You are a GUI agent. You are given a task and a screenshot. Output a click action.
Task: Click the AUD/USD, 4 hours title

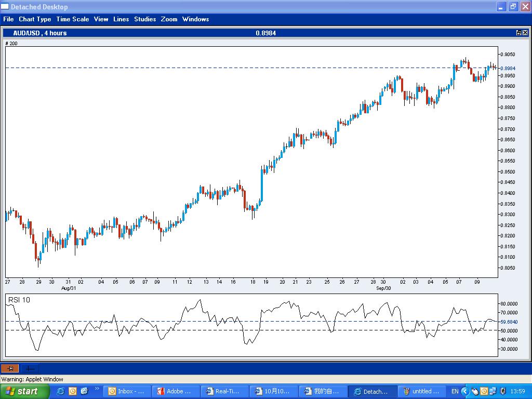click(x=39, y=33)
